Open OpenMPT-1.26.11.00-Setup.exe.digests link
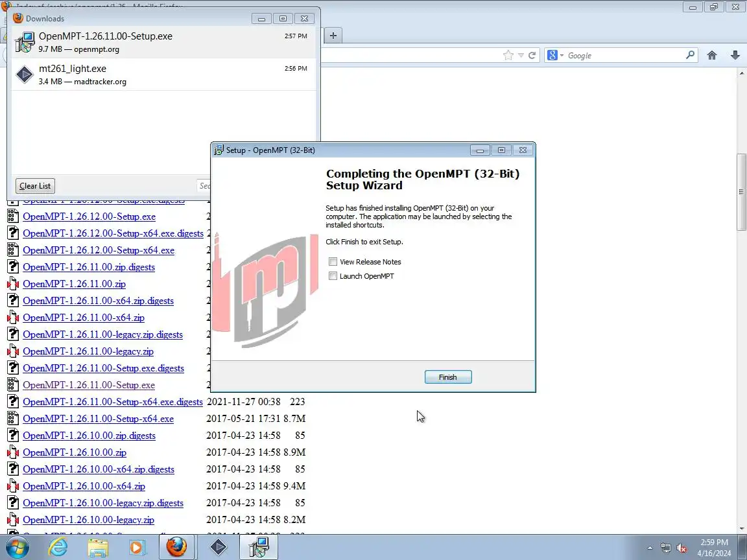The width and height of the screenshot is (747, 560). (103, 368)
